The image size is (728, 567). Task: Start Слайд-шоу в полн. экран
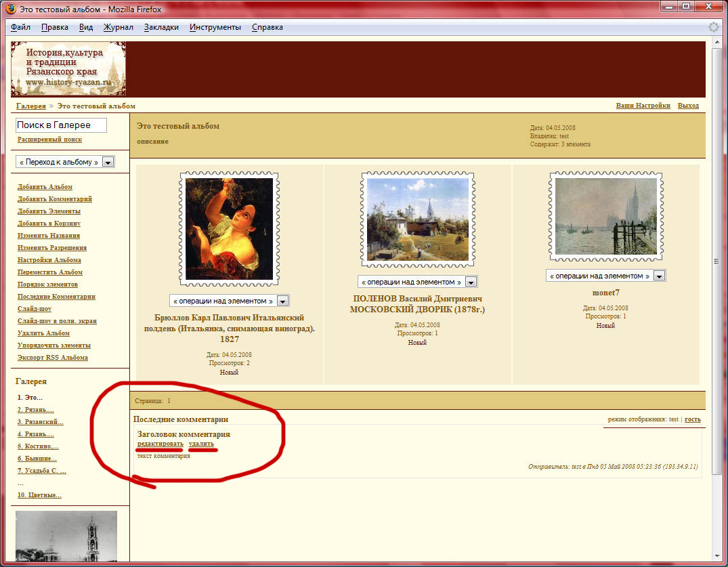pos(57,321)
